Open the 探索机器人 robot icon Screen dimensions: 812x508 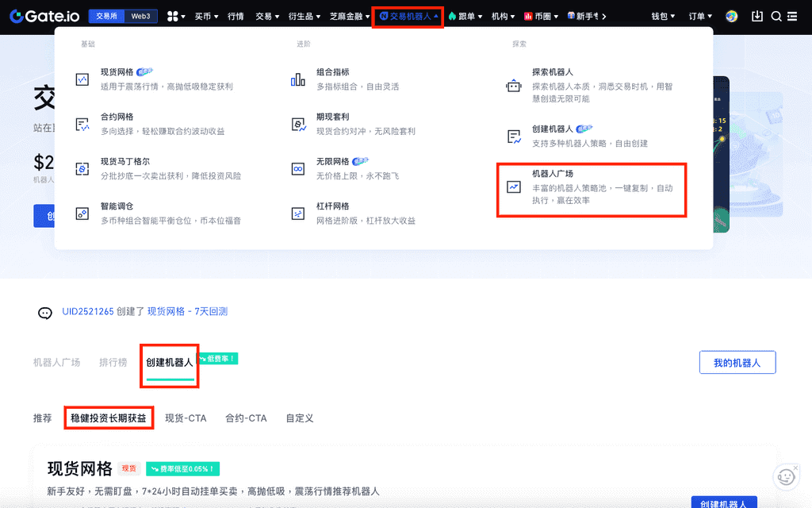click(514, 85)
